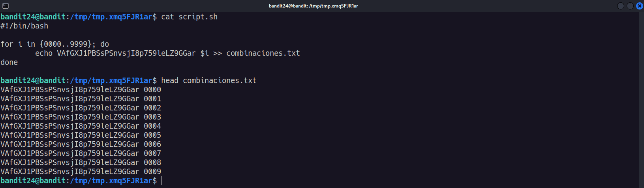Click the output line ending in 0003
Viewport: 644px width, 188px height.
pos(81,117)
